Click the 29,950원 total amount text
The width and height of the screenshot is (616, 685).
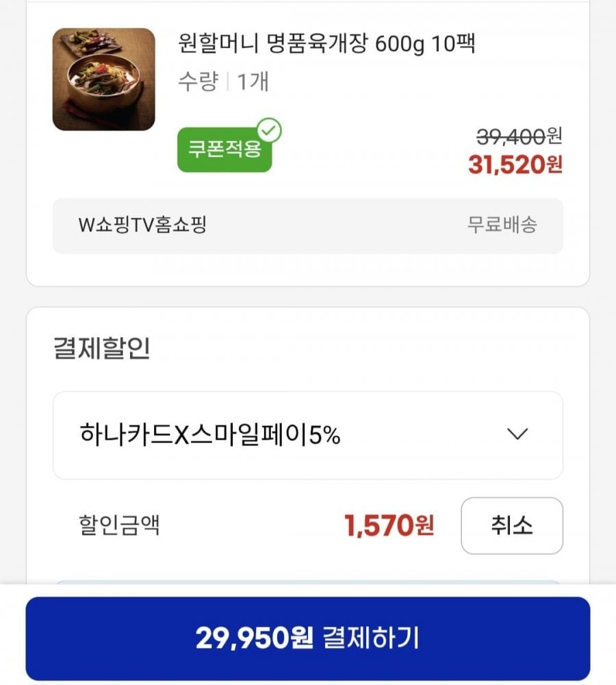click(254, 638)
